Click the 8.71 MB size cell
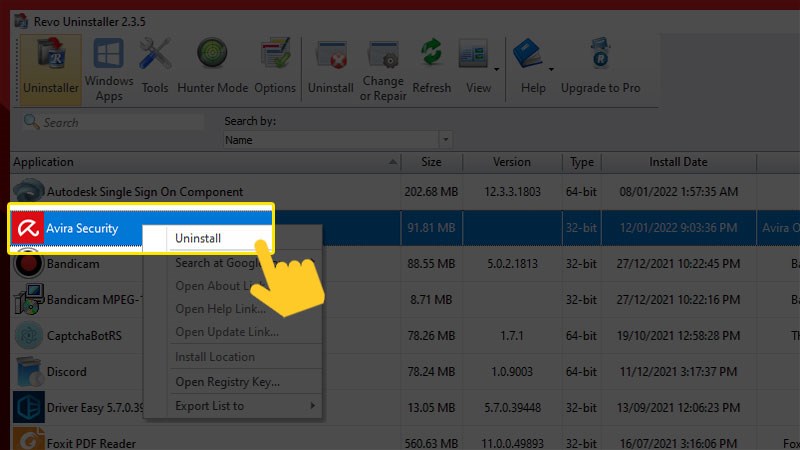 click(431, 299)
